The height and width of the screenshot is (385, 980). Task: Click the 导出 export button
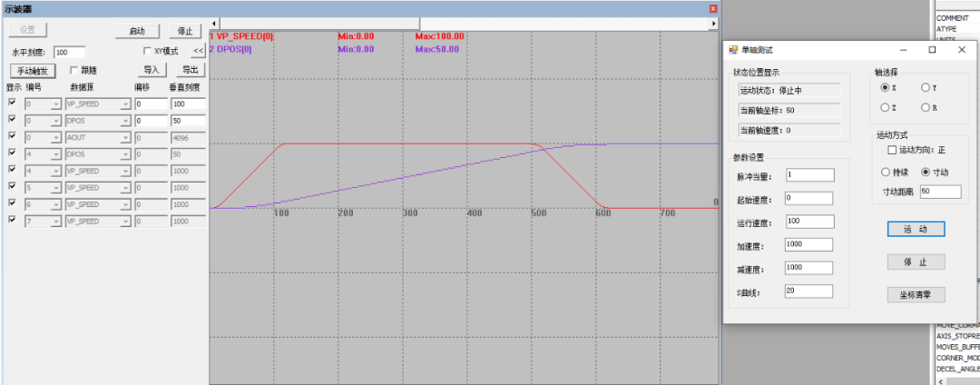tap(190, 70)
